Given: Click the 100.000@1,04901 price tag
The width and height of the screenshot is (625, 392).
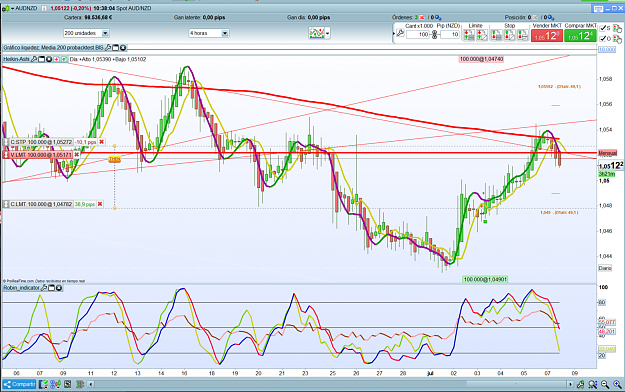Looking at the screenshot, I should 485,280.
